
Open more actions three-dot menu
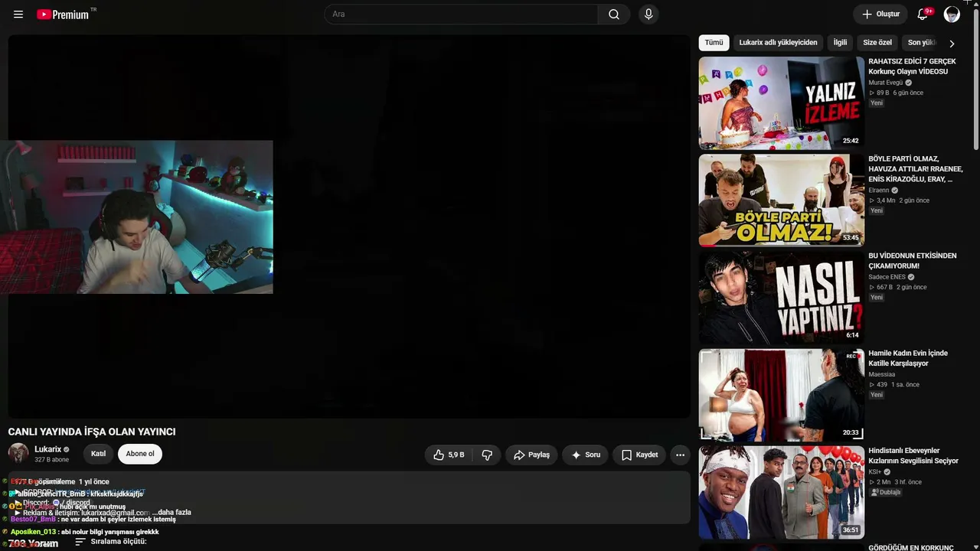(x=680, y=455)
